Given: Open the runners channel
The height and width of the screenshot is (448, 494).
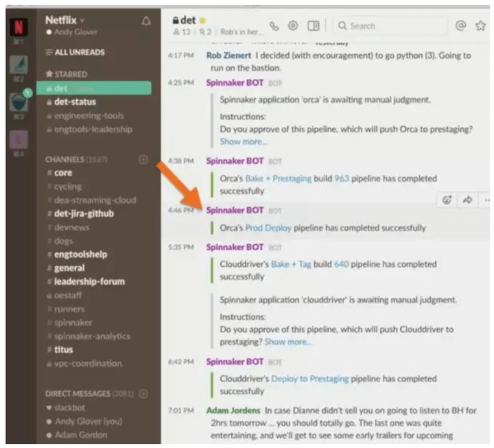Looking at the screenshot, I should click(x=66, y=309).
